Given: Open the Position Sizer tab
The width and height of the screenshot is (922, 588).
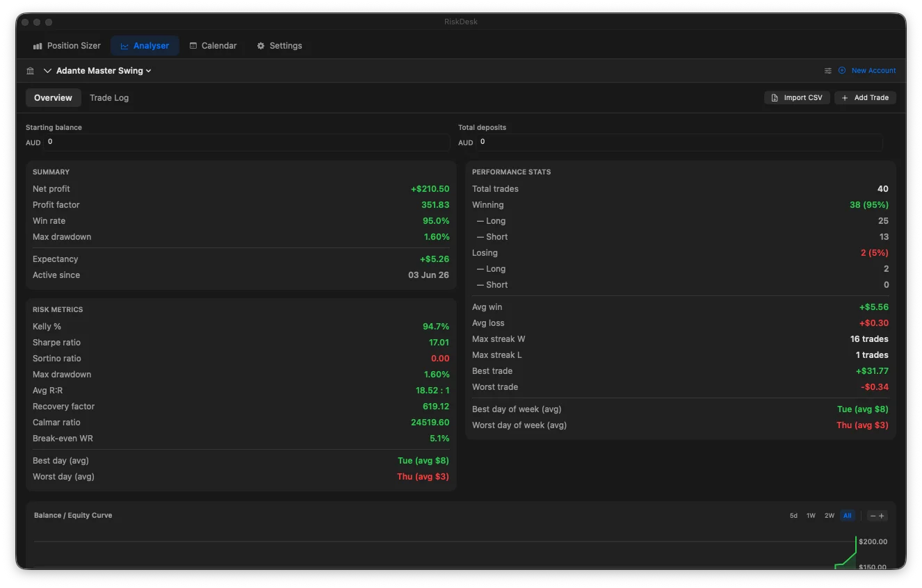Looking at the screenshot, I should (67, 46).
